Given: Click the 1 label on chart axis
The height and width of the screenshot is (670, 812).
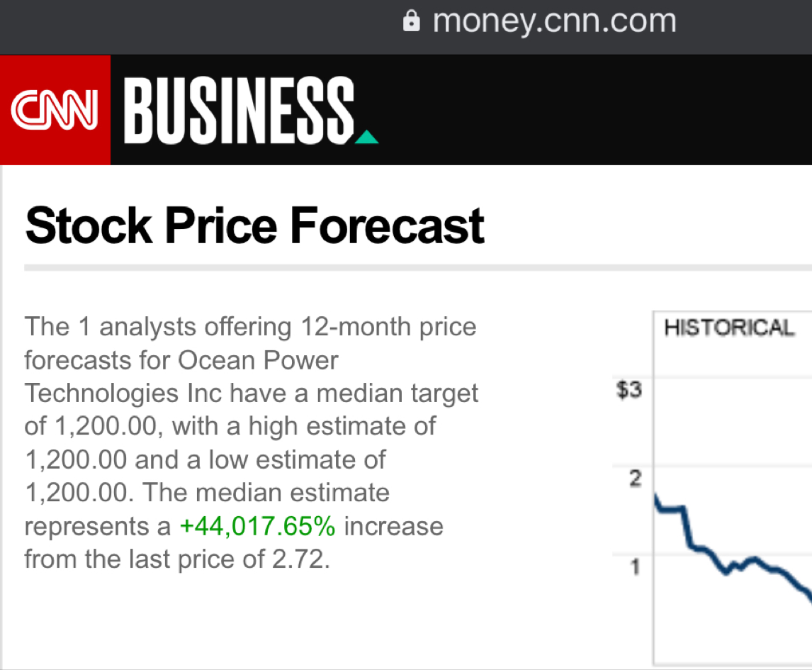Looking at the screenshot, I should tap(636, 566).
